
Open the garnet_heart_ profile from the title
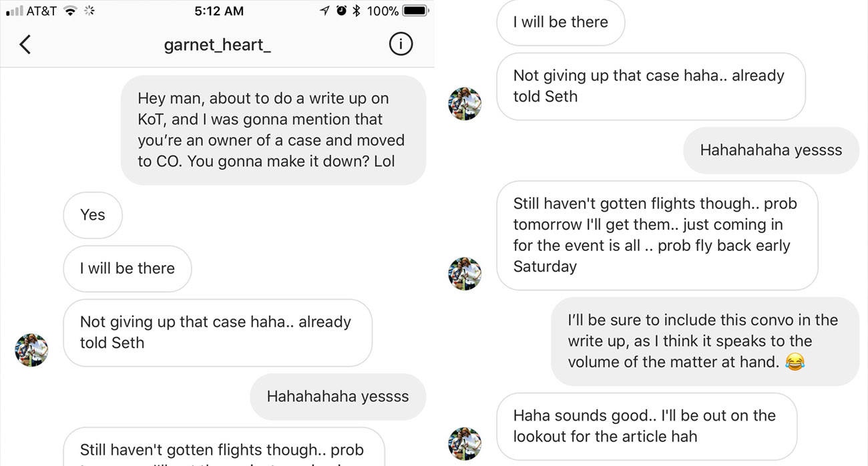point(218,45)
